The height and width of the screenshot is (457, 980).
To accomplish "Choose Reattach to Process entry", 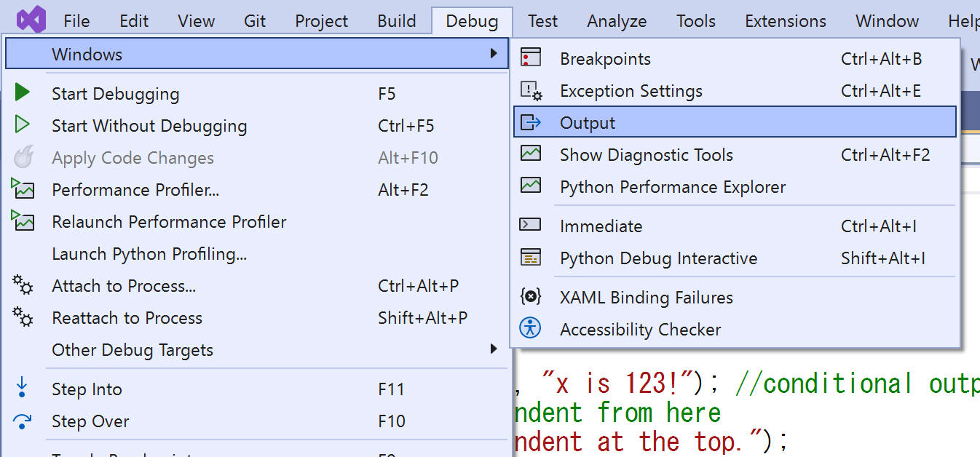I will pos(256,317).
